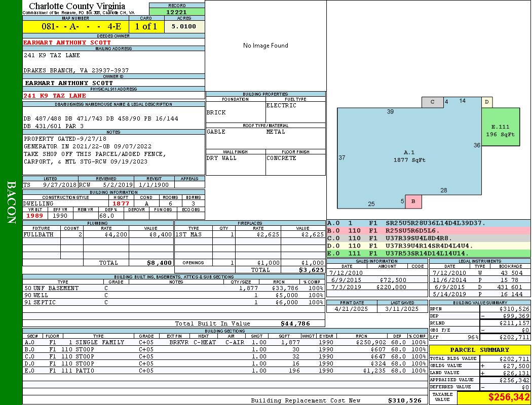
Task: Select the red physical 911 address
Action: [x=55, y=96]
